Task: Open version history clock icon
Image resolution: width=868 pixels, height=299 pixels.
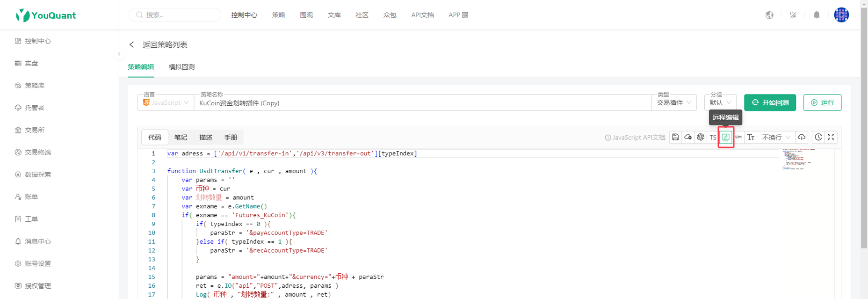Action: pyautogui.click(x=818, y=137)
